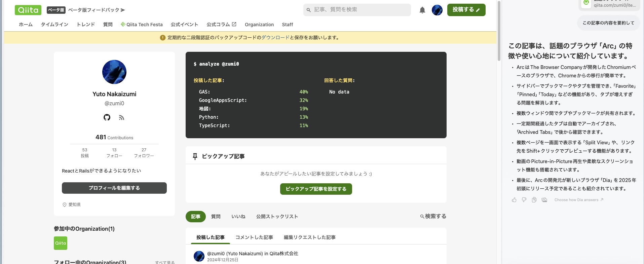Open the 質問 nav item in header

click(x=108, y=25)
